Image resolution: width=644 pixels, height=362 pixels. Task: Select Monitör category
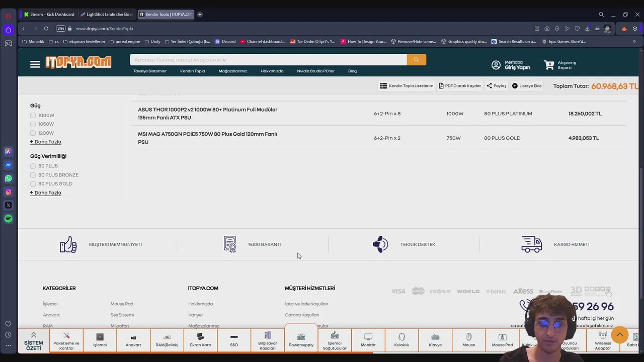tap(368, 340)
